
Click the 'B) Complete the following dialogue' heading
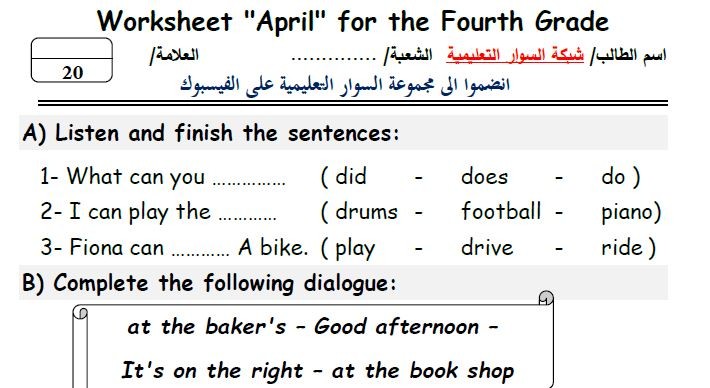point(209,284)
